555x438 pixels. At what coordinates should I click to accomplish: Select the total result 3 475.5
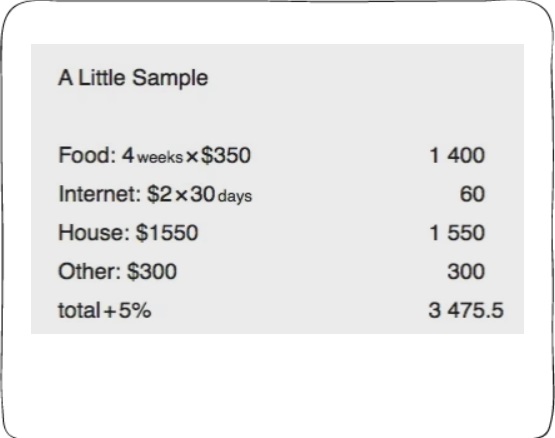[466, 310]
